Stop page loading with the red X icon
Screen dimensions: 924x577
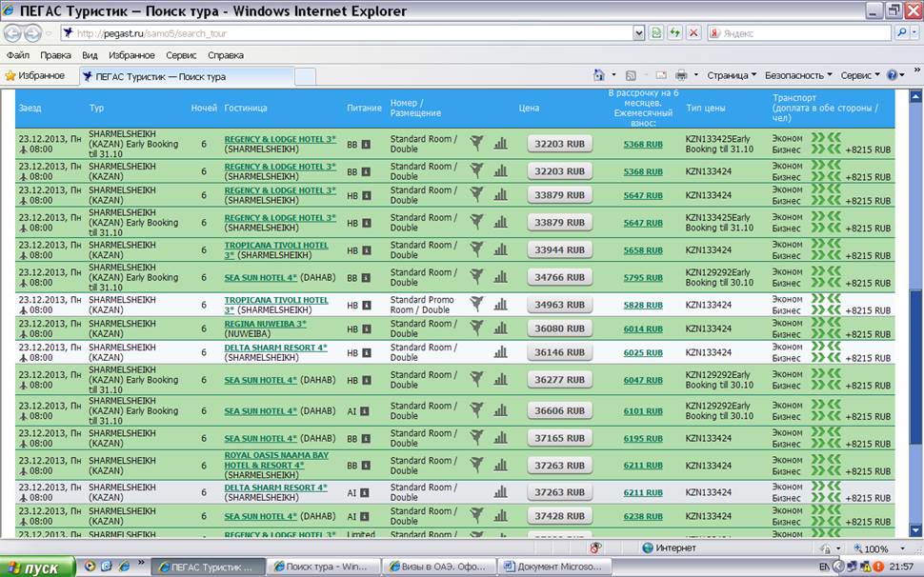[x=693, y=33]
